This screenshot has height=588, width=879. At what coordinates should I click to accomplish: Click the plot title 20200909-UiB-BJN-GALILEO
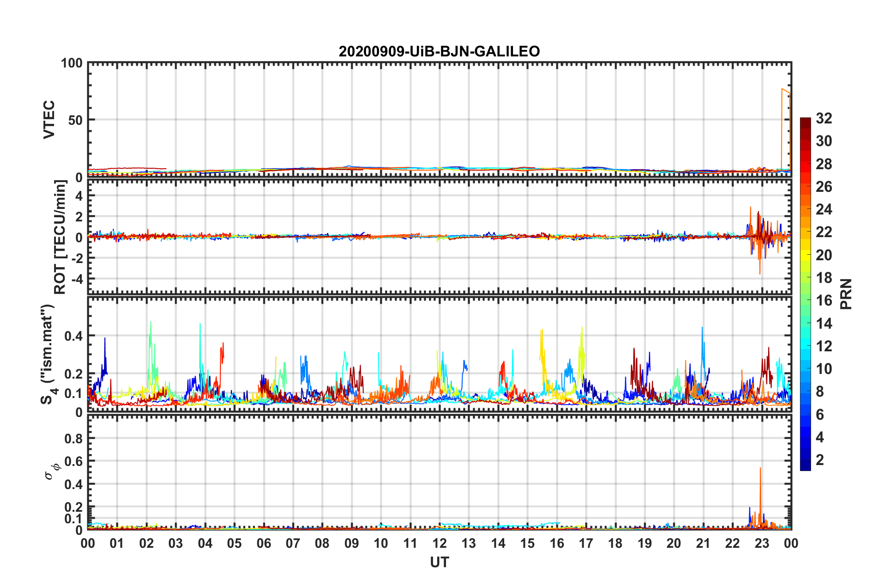[x=439, y=51]
